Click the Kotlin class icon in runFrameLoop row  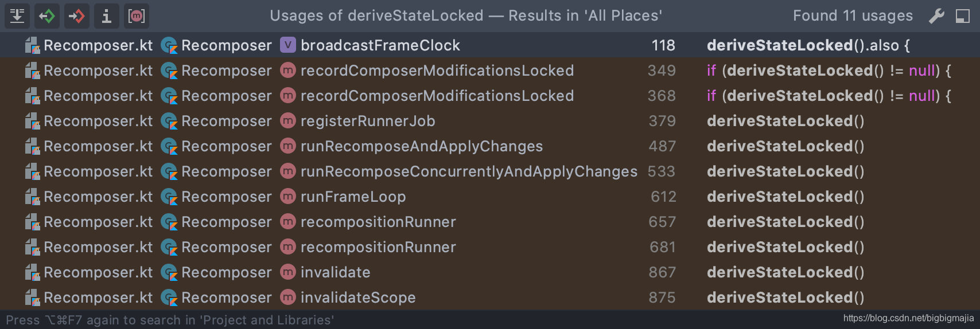(169, 197)
